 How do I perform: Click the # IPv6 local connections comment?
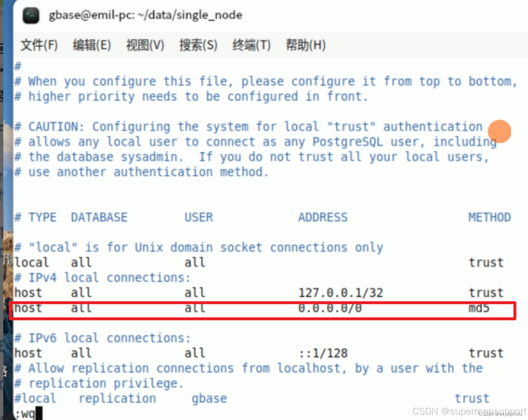point(102,338)
